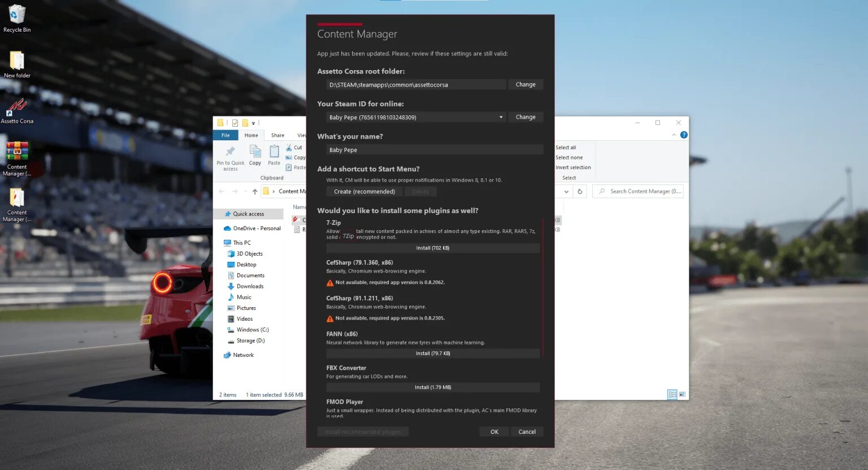Open Windows (C:) drive in sidebar
Image resolution: width=868 pixels, height=470 pixels.
(248, 330)
